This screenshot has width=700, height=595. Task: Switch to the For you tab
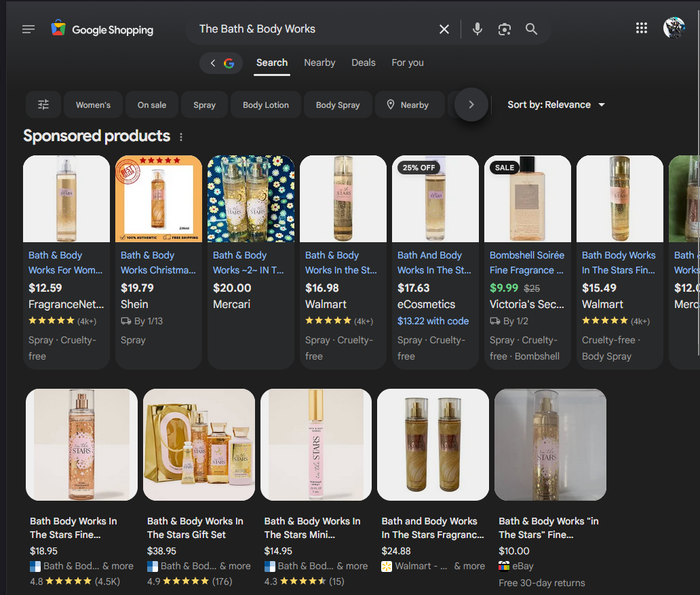click(408, 62)
